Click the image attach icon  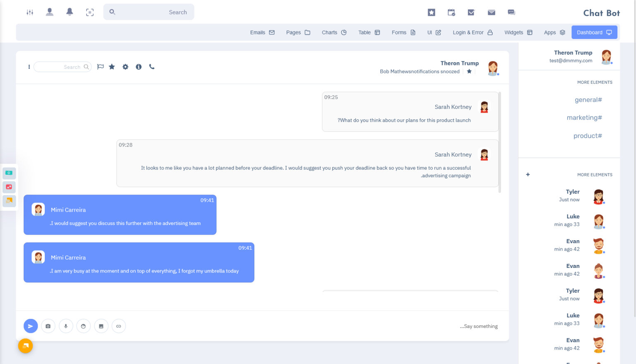click(101, 326)
